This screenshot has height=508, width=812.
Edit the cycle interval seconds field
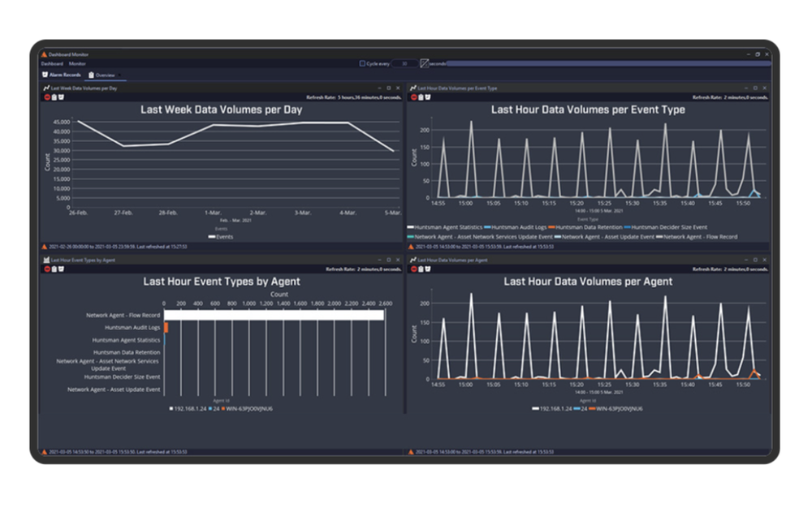[x=404, y=63]
